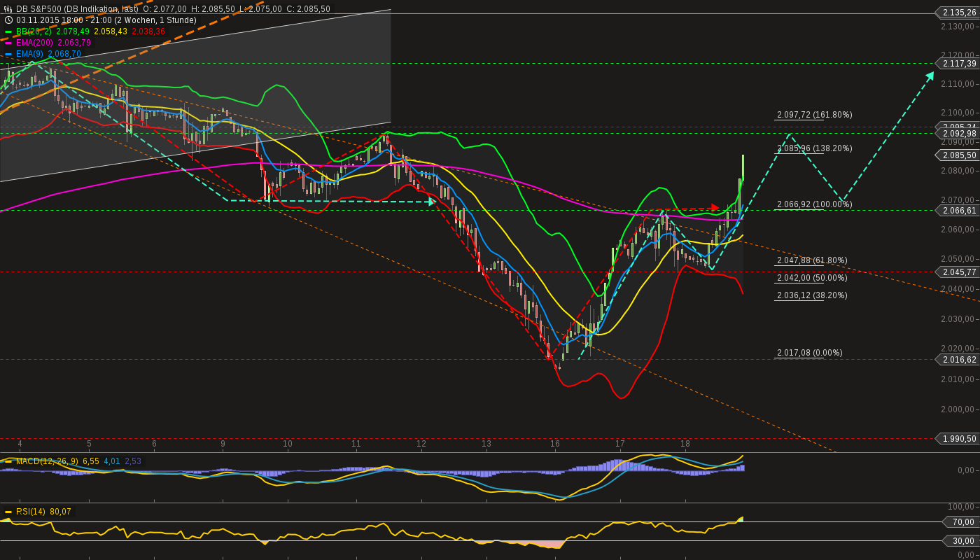Image resolution: width=980 pixels, height=560 pixels.
Task: Click the MACD(12, 26, 9) indicator label
Action: [47, 461]
